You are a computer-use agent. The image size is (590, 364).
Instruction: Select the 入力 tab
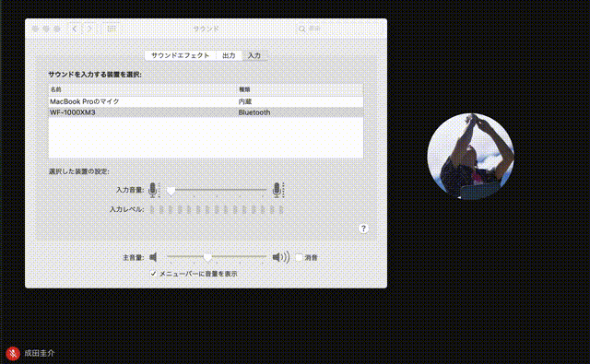(x=254, y=55)
